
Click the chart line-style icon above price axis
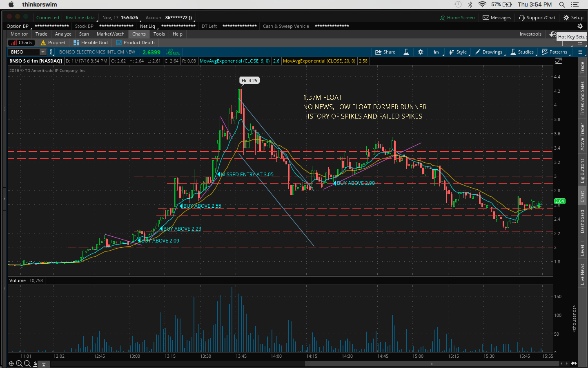[x=559, y=61]
